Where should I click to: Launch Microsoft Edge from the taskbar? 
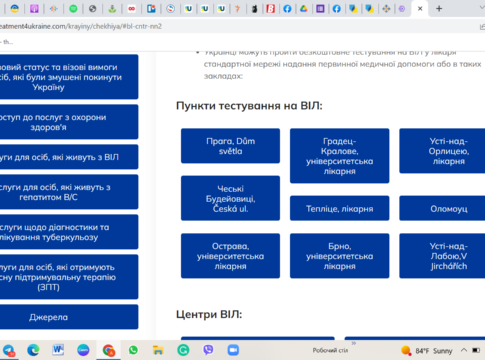pyautogui.click(x=33, y=350)
